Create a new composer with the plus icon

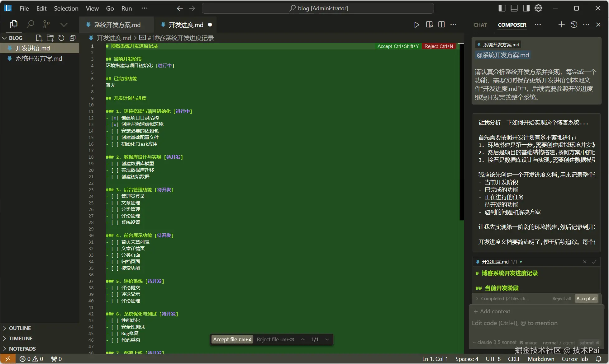point(561,25)
